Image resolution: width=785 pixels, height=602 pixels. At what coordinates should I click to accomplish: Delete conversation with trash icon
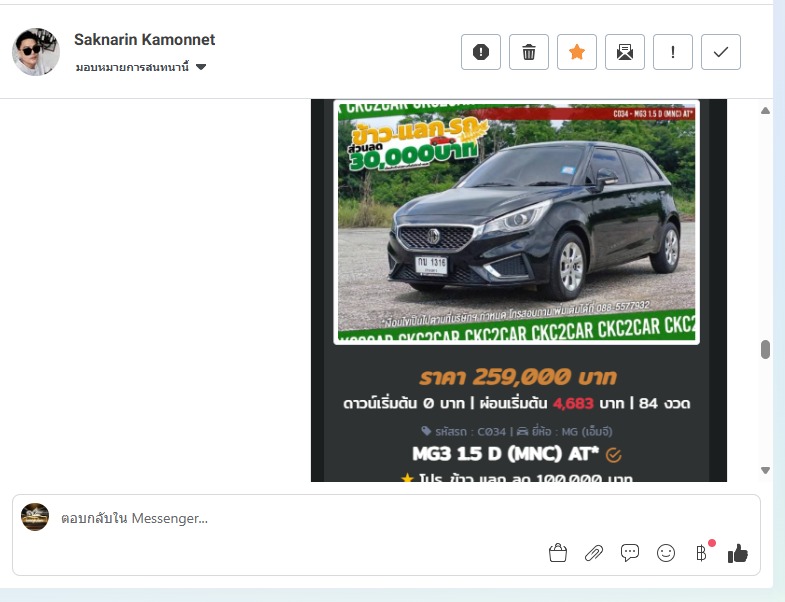tap(529, 52)
